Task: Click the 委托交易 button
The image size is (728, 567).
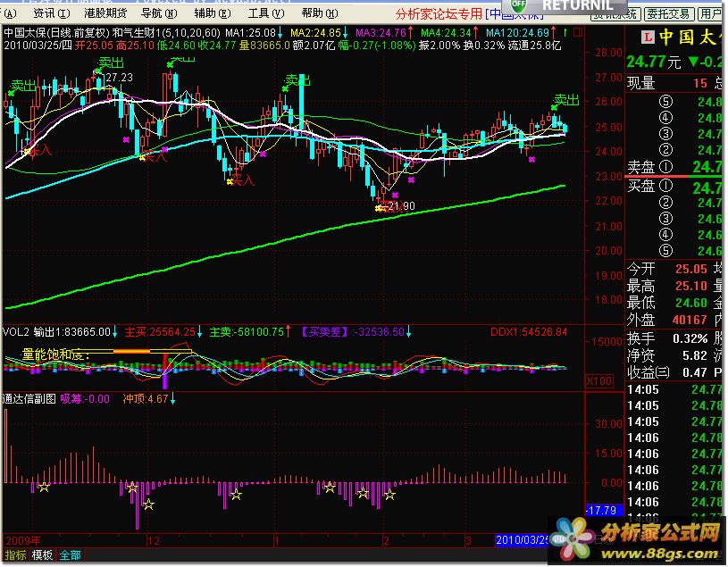Action: click(x=668, y=14)
